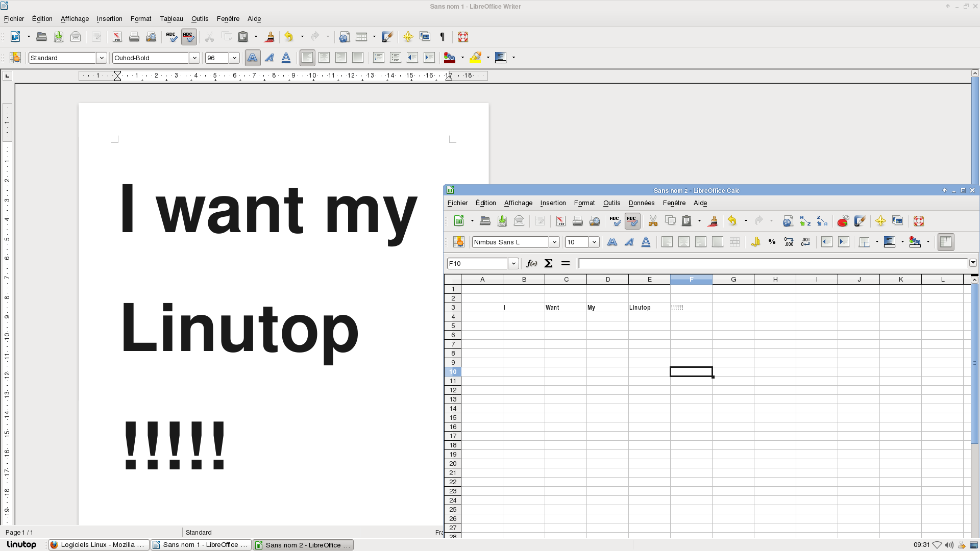
Task: Center-align text in Writer
Action: [324, 58]
